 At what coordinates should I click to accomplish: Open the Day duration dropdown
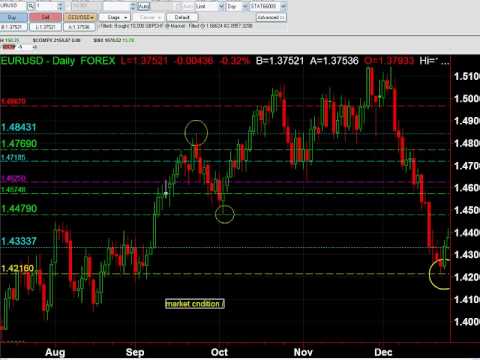coord(237,6)
